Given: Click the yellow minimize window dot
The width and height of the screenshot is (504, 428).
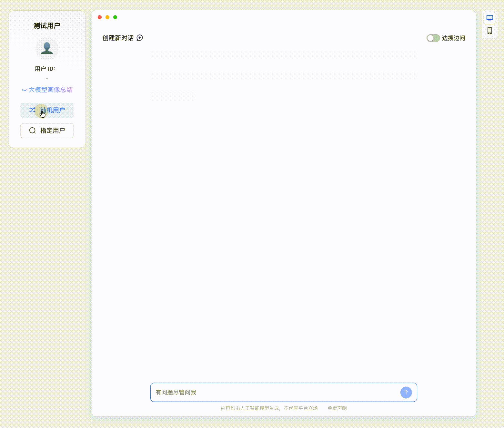Looking at the screenshot, I should tap(107, 17).
